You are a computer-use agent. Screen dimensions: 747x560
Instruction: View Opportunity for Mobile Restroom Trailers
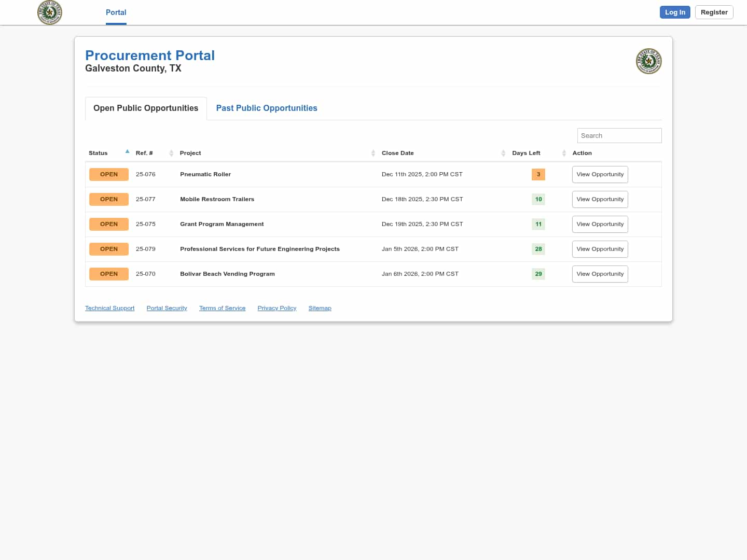click(600, 199)
